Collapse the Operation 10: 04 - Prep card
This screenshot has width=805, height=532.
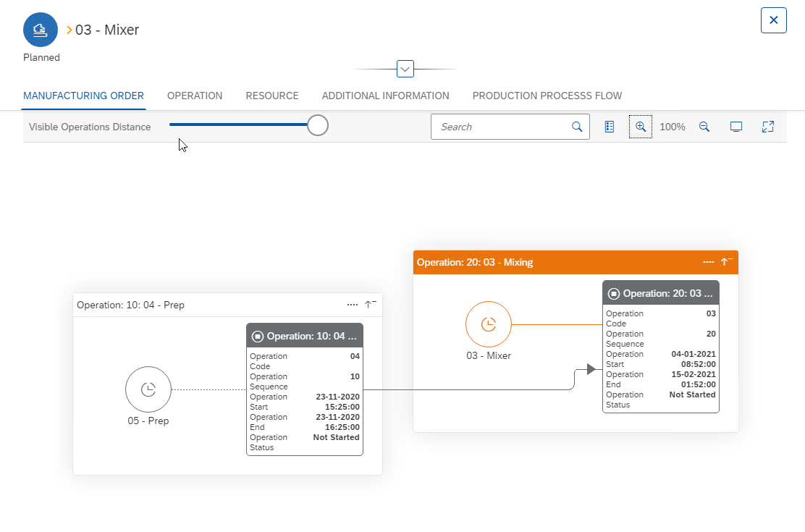click(x=369, y=305)
